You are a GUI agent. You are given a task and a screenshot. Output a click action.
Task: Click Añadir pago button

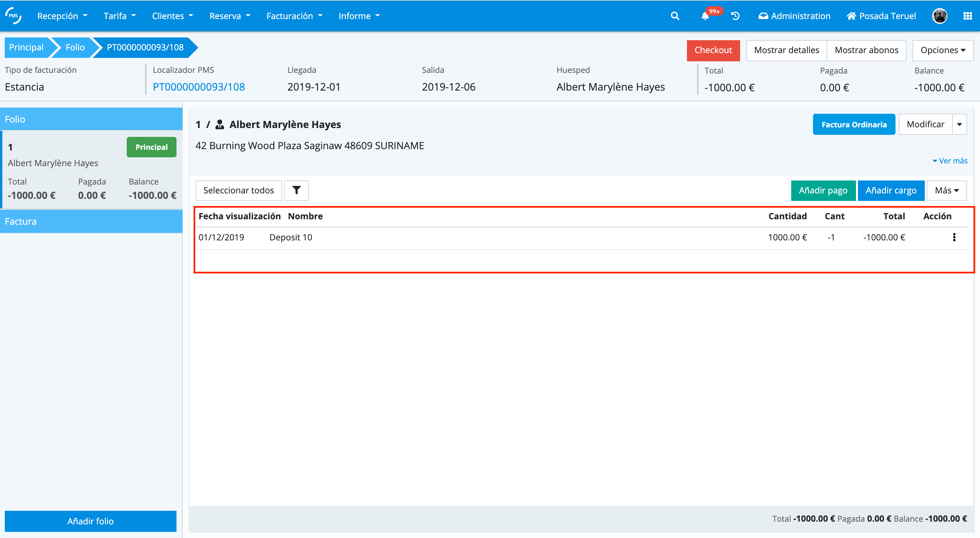click(x=823, y=190)
